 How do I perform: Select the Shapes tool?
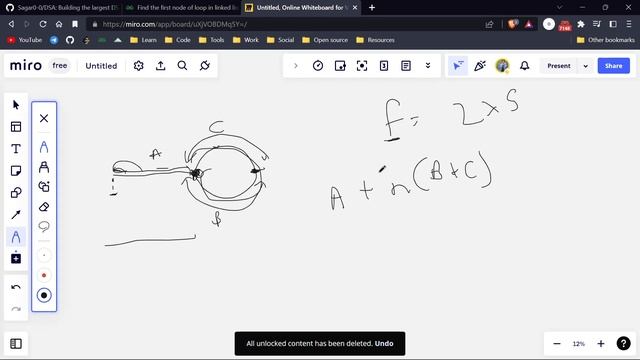[x=16, y=193]
